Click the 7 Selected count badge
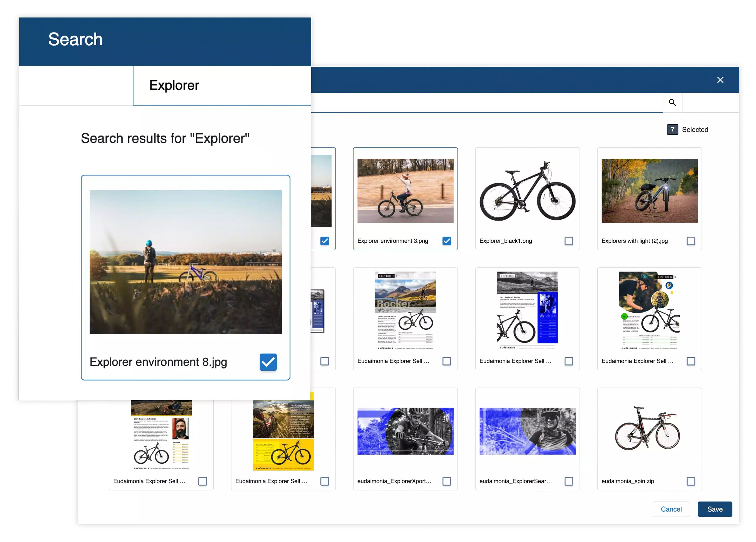756x542 pixels. [672, 130]
